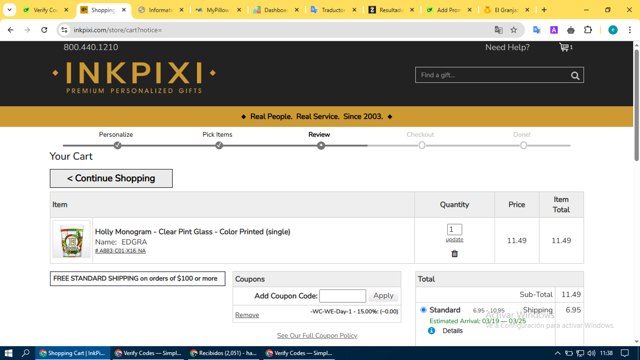Viewport: 640px width, 360px height.
Task: Open Chrome three-dot menu
Action: click(629, 30)
